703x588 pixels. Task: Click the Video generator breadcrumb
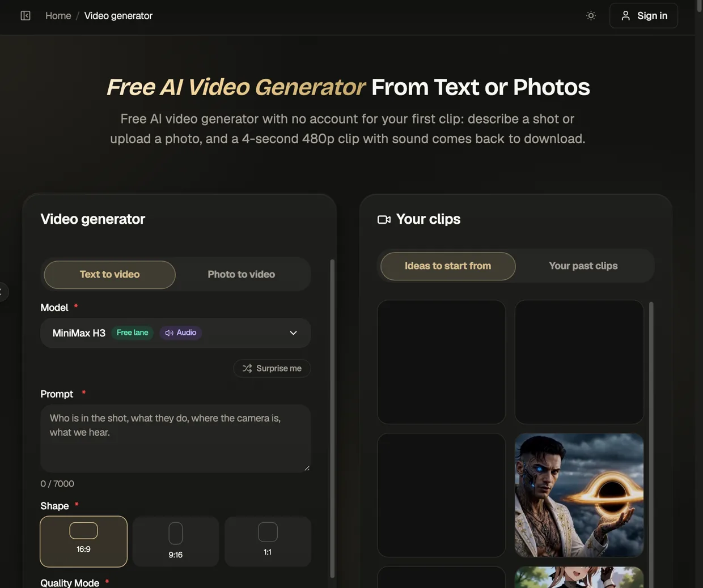point(118,16)
